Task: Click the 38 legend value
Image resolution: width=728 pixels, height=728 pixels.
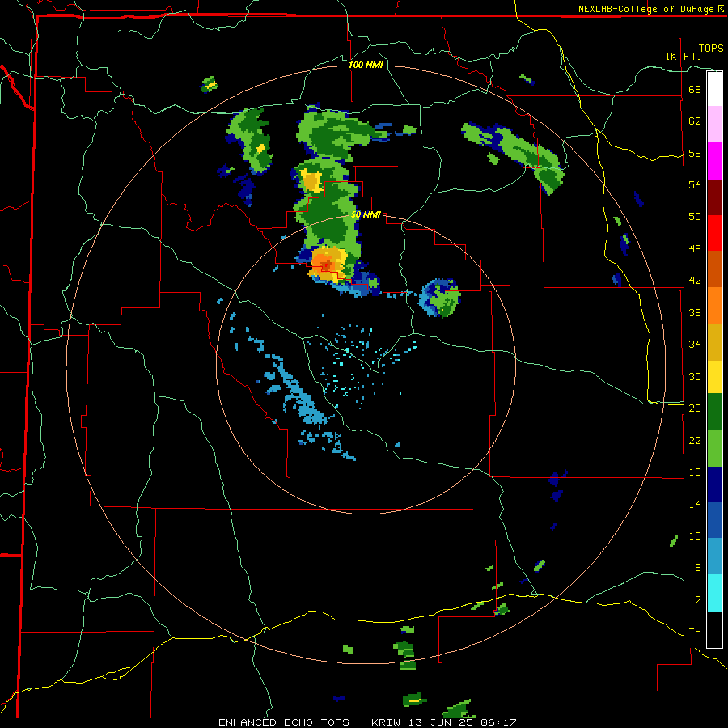Action: (x=695, y=312)
